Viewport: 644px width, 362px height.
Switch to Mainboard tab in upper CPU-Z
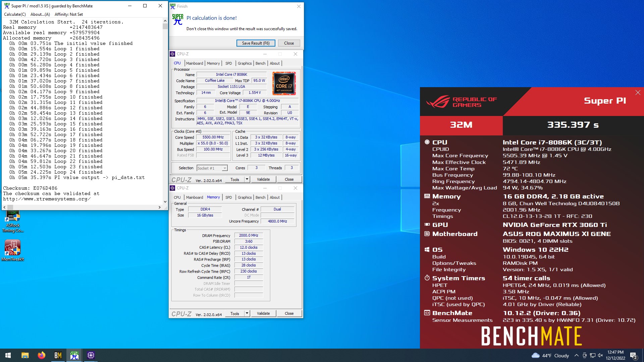[x=195, y=63]
